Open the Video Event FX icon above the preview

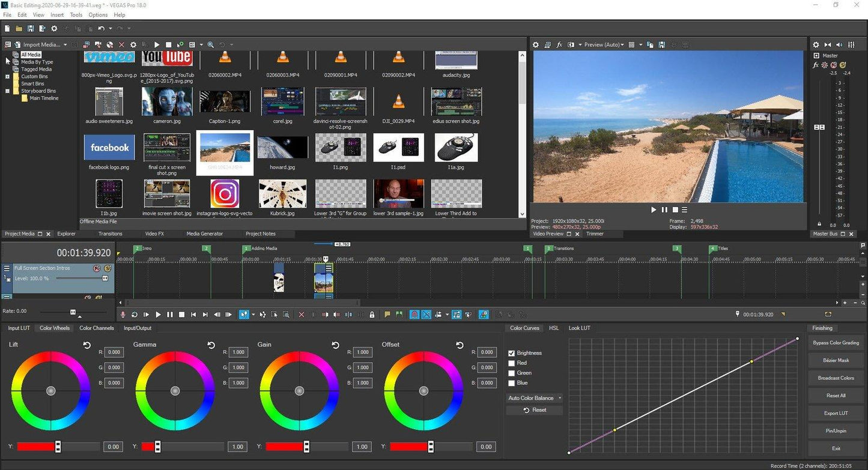pyautogui.click(x=559, y=44)
